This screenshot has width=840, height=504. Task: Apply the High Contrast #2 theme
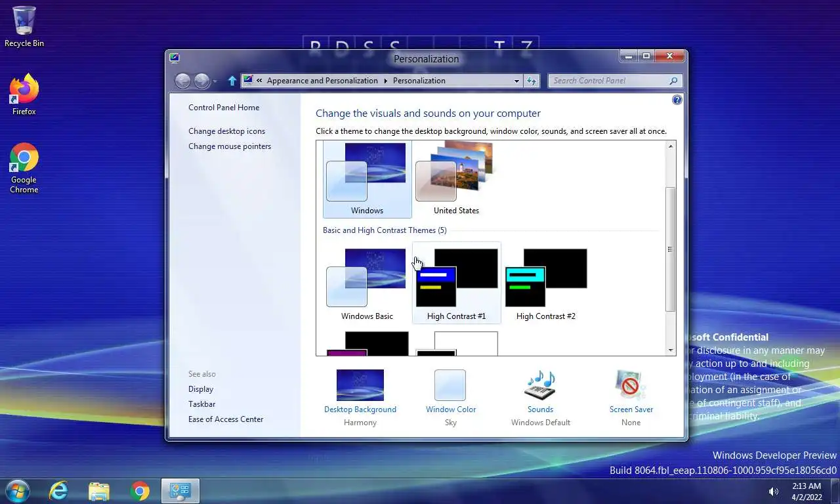point(545,283)
